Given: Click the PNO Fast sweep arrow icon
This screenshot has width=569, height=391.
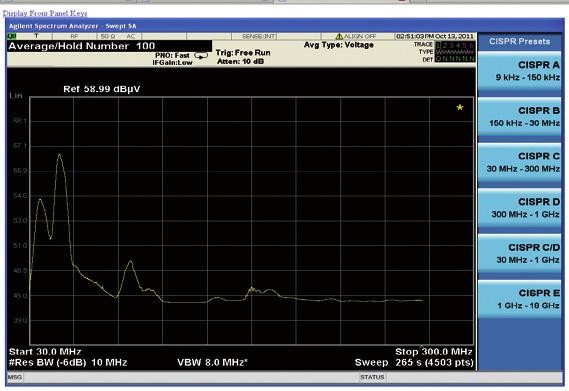Looking at the screenshot, I should tap(201, 56).
